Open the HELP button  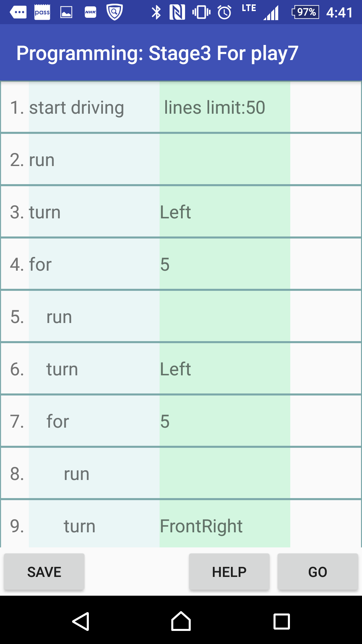229,572
